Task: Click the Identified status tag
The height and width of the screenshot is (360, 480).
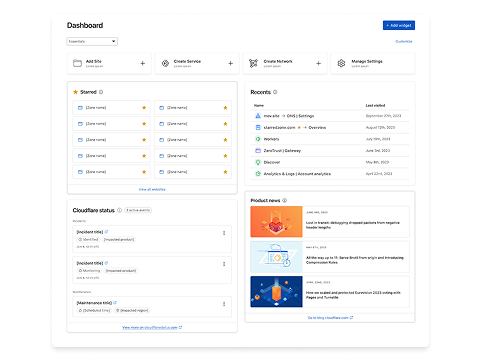Action: click(88, 239)
